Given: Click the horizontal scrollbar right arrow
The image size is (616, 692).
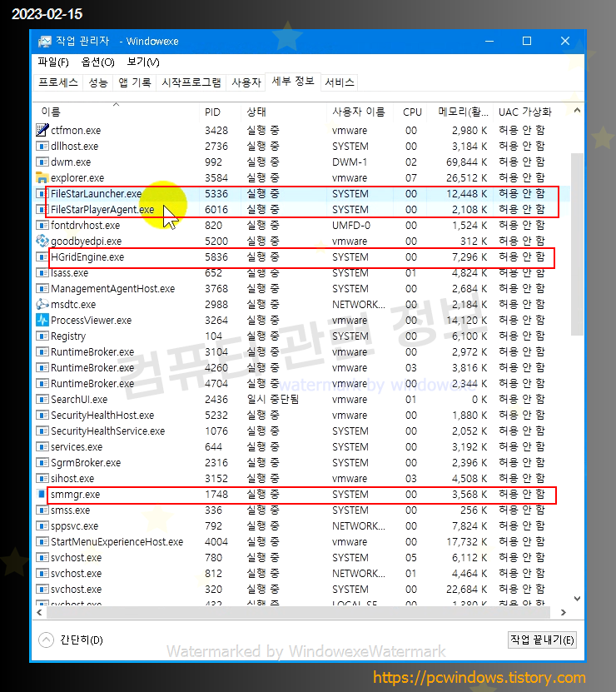Looking at the screenshot, I should (x=563, y=613).
